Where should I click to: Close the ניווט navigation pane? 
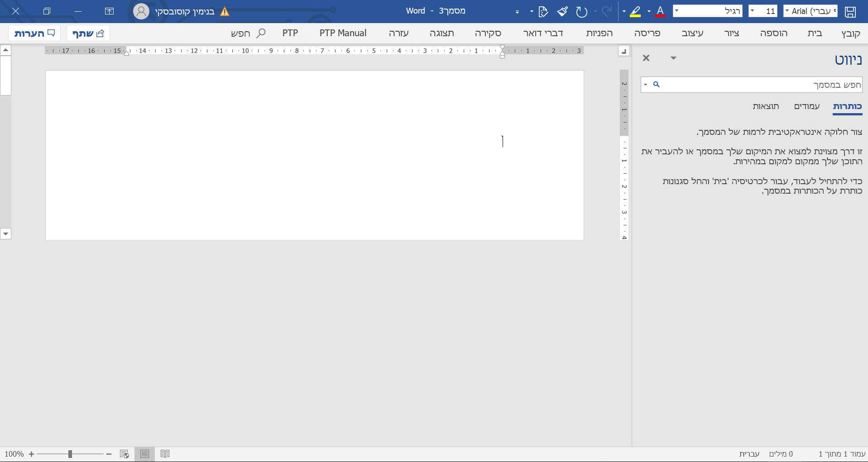[x=646, y=58]
